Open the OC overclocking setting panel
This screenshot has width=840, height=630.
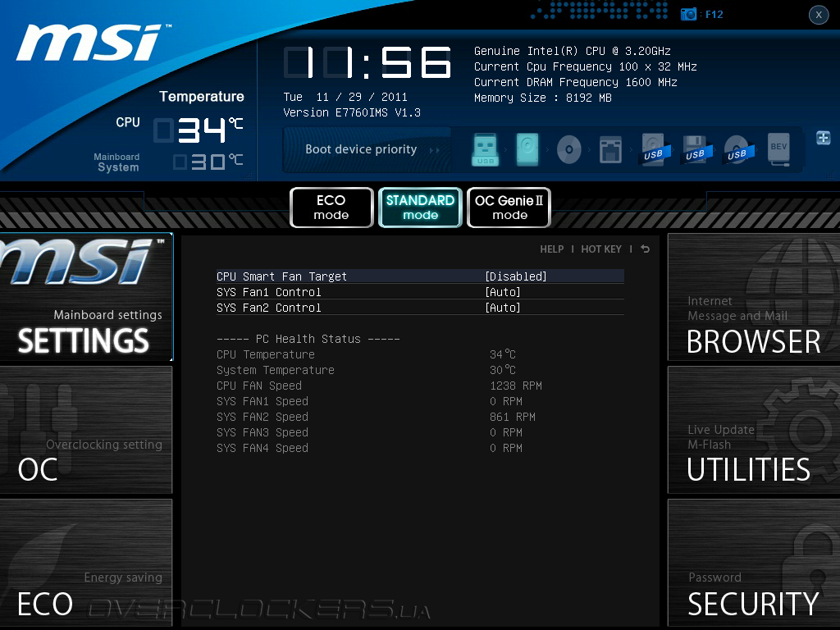[x=86, y=430]
